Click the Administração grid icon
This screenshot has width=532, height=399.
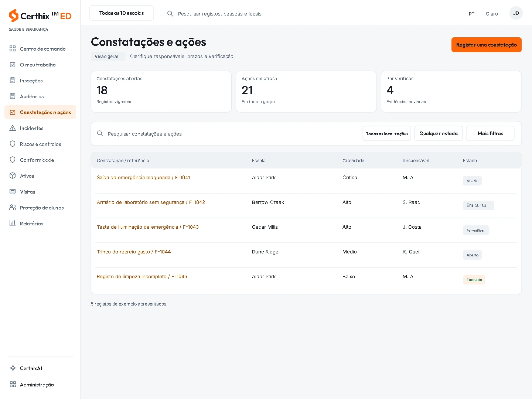click(13, 384)
